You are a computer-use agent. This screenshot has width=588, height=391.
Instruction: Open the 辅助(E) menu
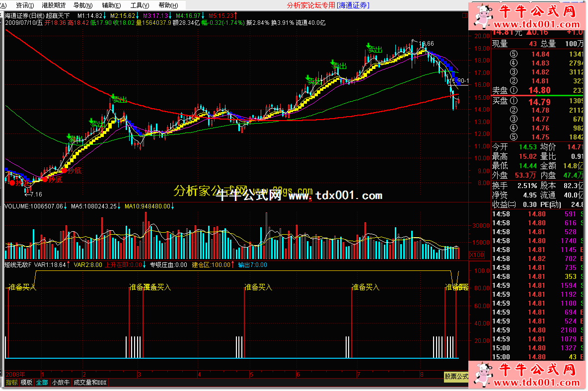(111, 5)
